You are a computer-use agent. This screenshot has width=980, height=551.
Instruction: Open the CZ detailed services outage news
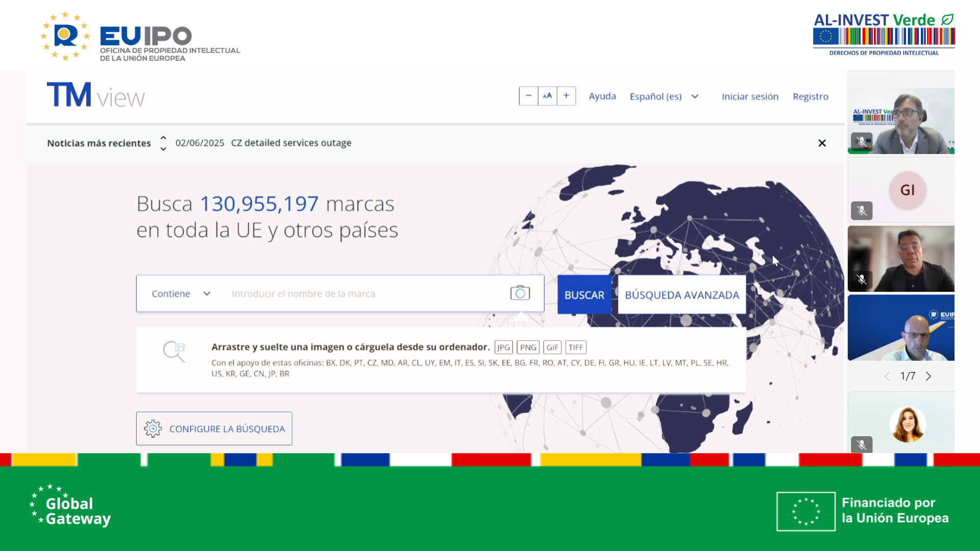(x=291, y=143)
